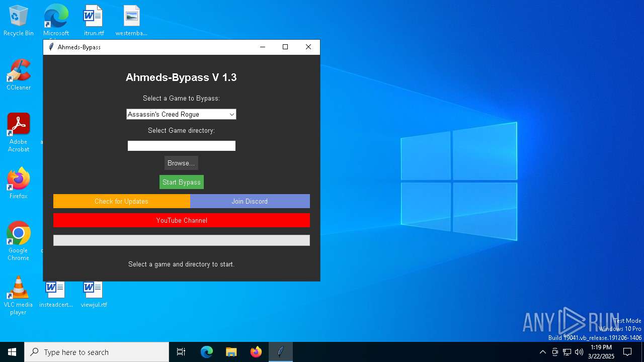Open File Explorer from the taskbar
This screenshot has height=362, width=644.
pyautogui.click(x=231, y=352)
